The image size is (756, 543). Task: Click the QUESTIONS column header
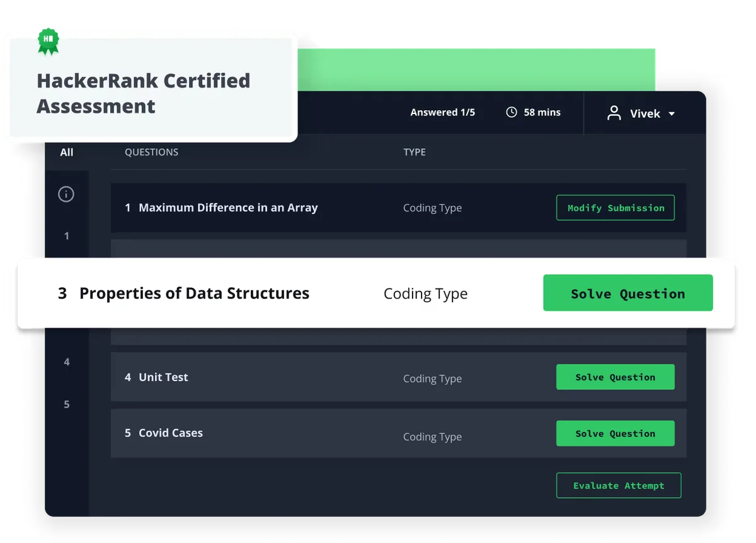pos(151,152)
